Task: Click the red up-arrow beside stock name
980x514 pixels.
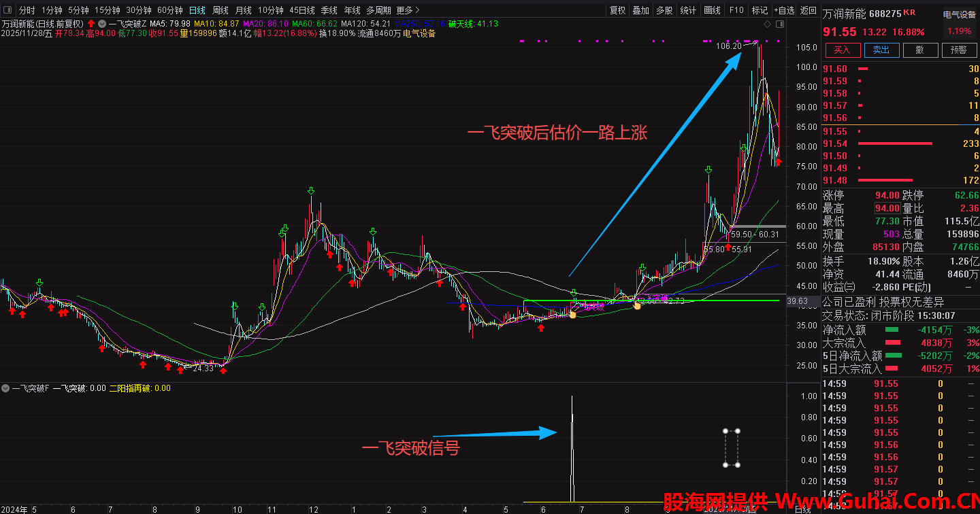Action: pos(91,24)
